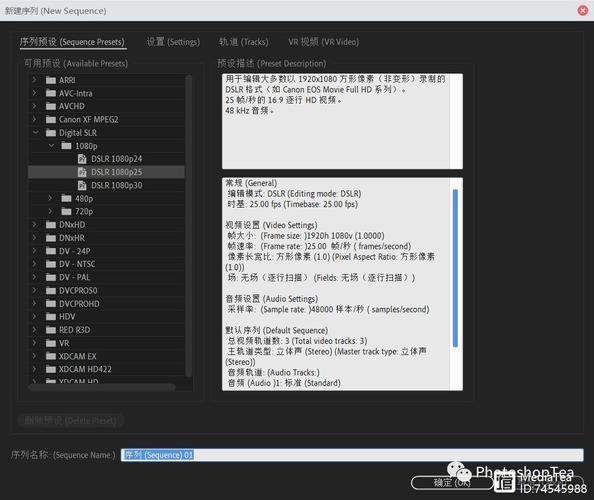Viewport: 594px width, 500px height.
Task: Click the ARRI folder icon
Action: point(51,80)
